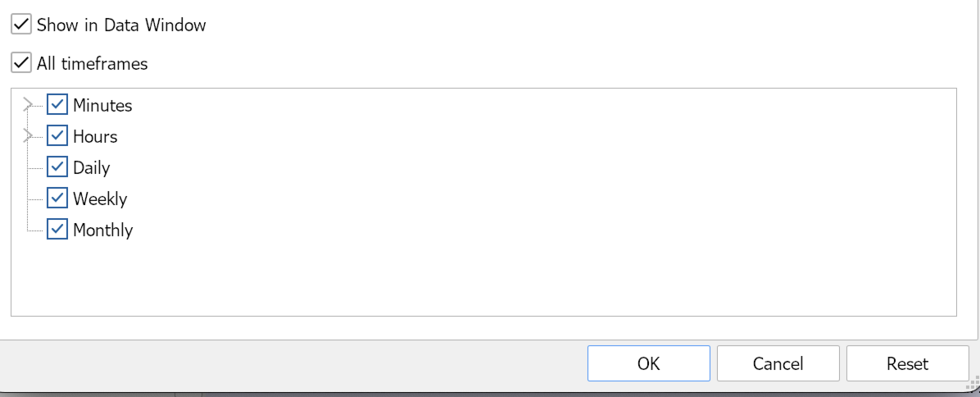This screenshot has height=397, width=980.
Task: Untick the Hours timeframe checkbox
Action: pos(57,136)
